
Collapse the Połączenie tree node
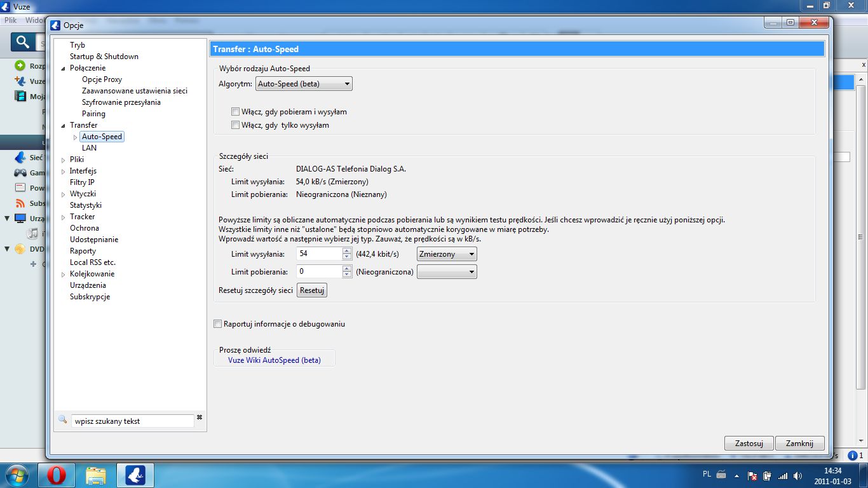pos(63,68)
